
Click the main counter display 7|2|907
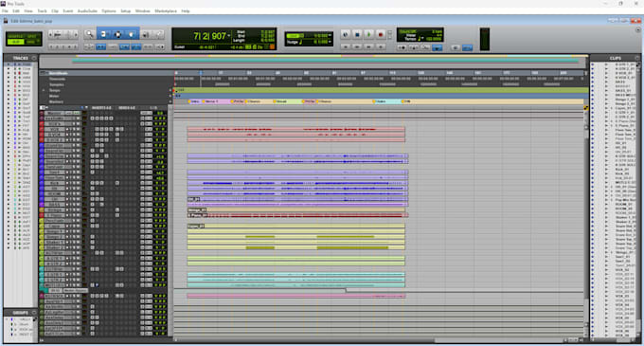pos(209,36)
